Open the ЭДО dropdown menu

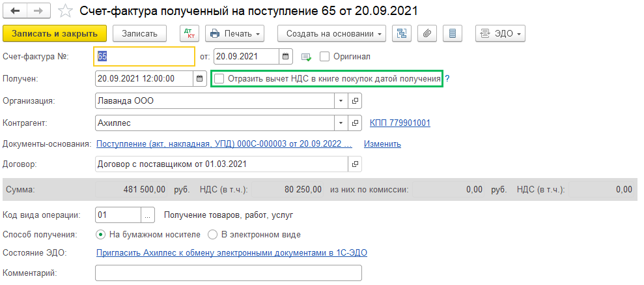tap(500, 34)
